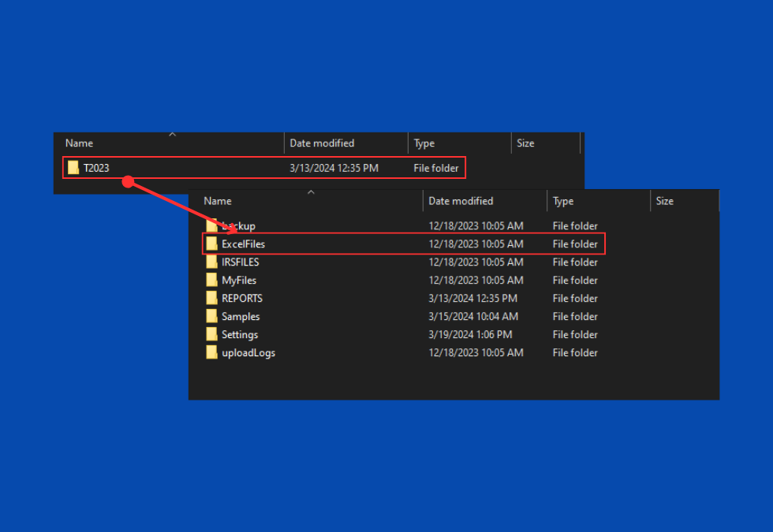Sort by Date modified in lower folder list
773x532 pixels.
[461, 202]
